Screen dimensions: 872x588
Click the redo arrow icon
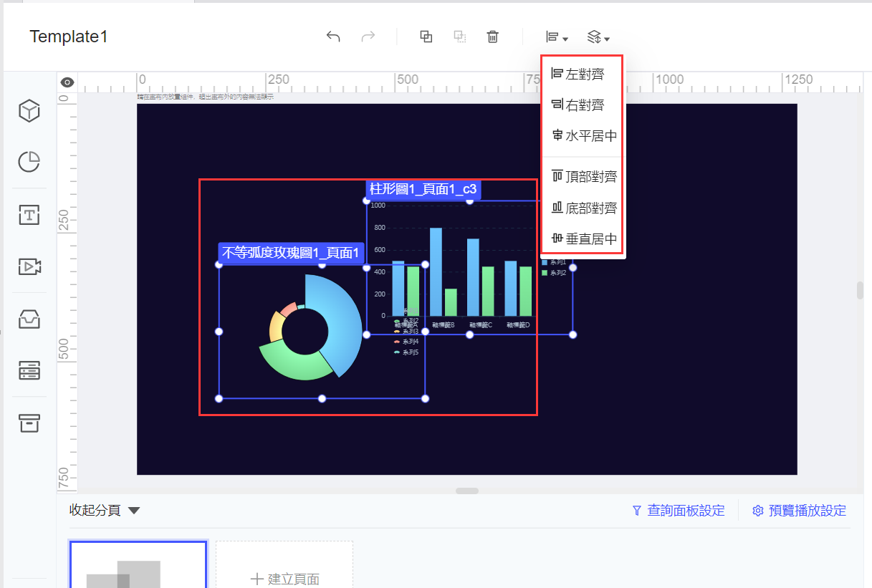click(x=368, y=37)
